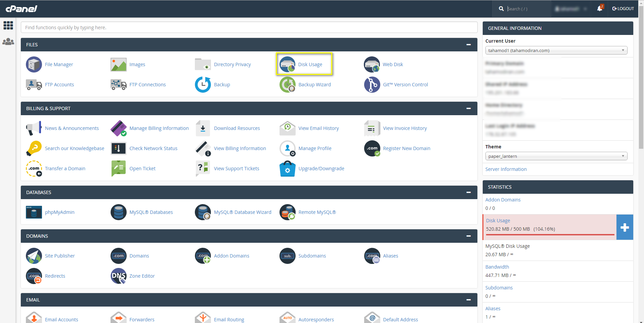Open the Addon Domains link in Domains

pos(231,256)
